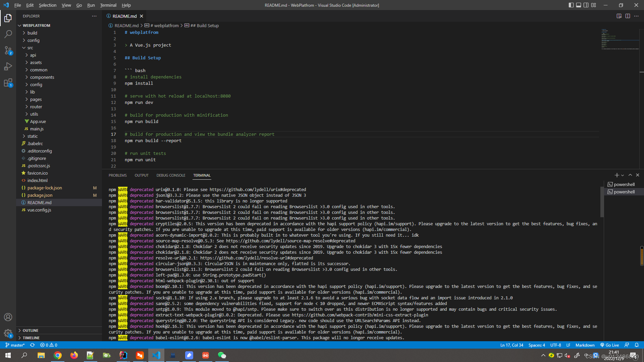The height and width of the screenshot is (362, 644).
Task: Toggle primary side bar visibility
Action: coord(571,5)
